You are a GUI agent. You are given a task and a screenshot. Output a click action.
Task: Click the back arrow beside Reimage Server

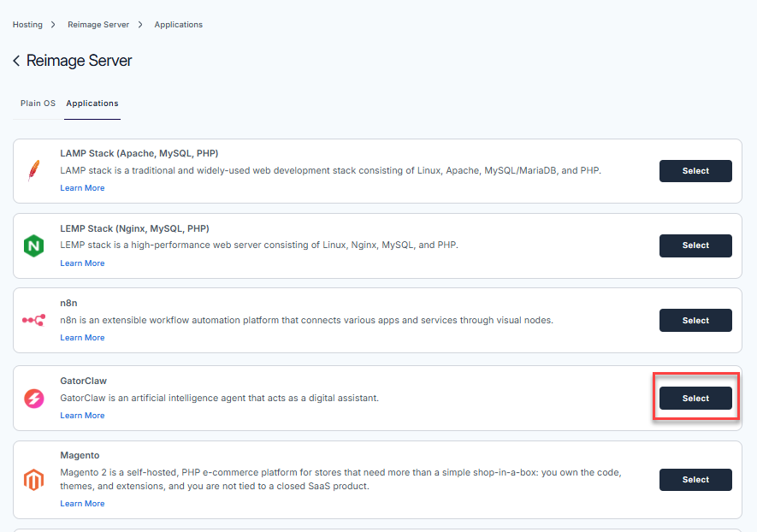[x=16, y=61]
